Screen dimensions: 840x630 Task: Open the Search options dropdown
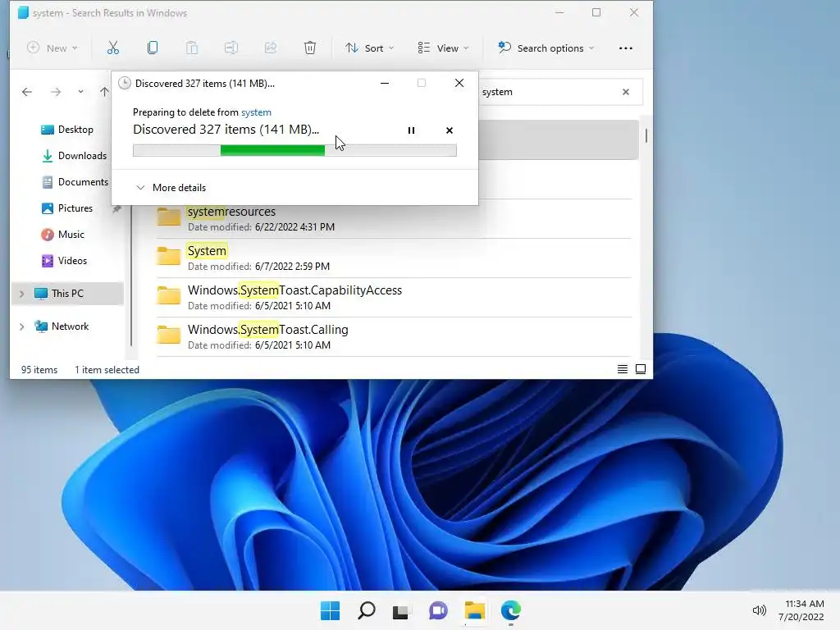[x=546, y=48]
